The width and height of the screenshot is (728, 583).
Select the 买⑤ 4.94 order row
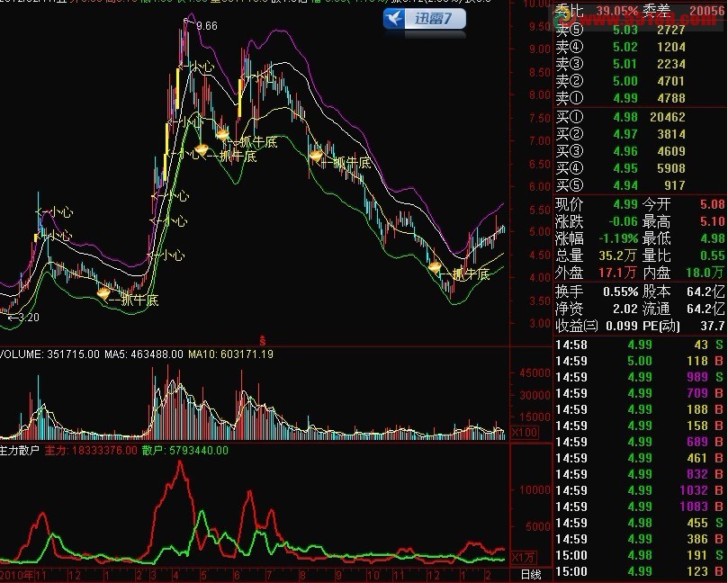[640, 185]
